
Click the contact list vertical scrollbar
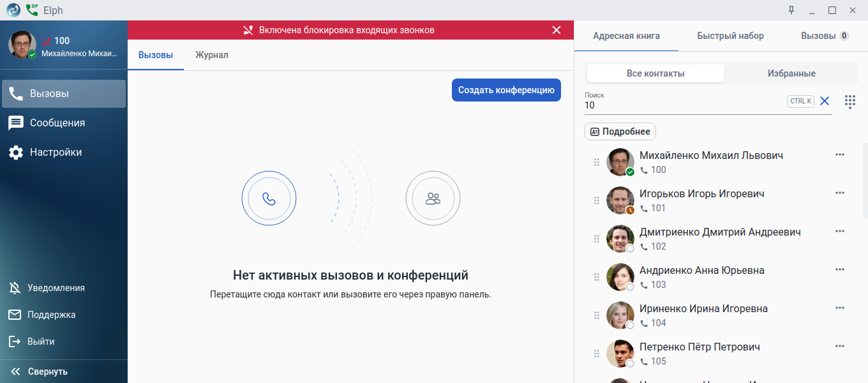pos(865,181)
